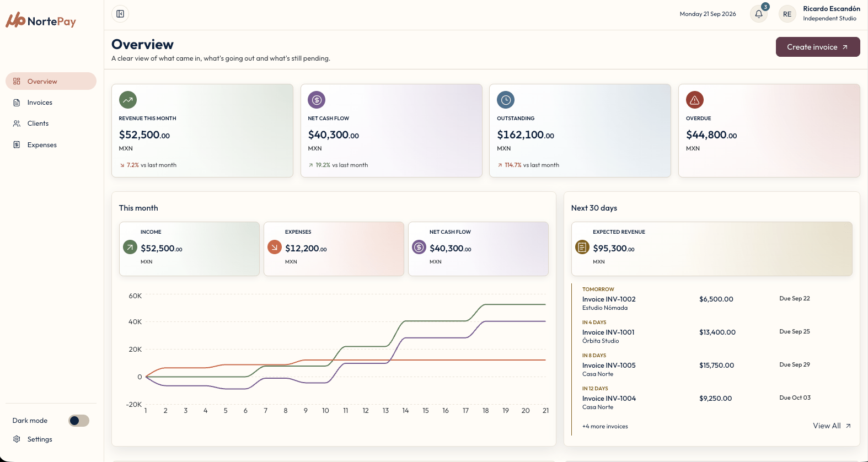Click the red Overdue warning icon
This screenshot has height=462, width=868.
695,100
